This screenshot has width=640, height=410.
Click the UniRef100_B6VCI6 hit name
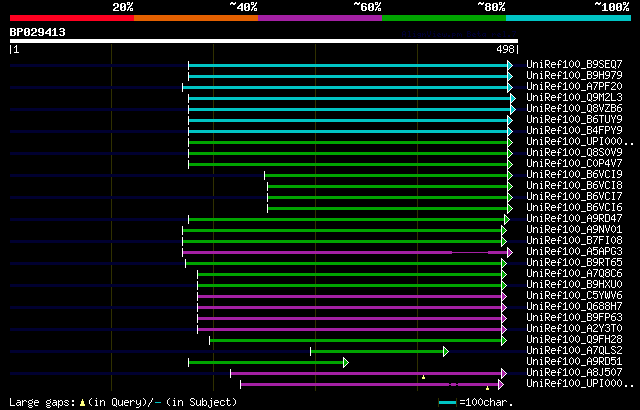(x=574, y=208)
